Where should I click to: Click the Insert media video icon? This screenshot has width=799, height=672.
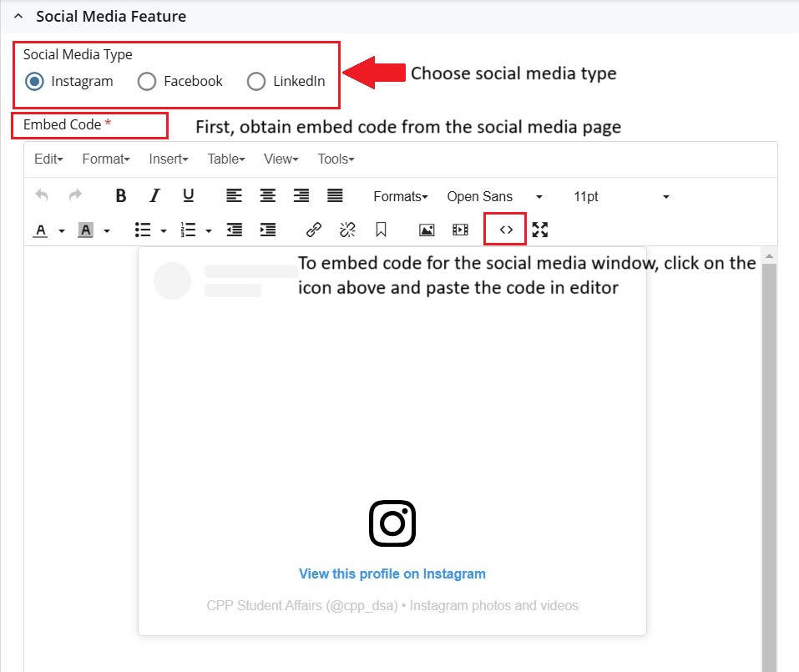tap(460, 230)
